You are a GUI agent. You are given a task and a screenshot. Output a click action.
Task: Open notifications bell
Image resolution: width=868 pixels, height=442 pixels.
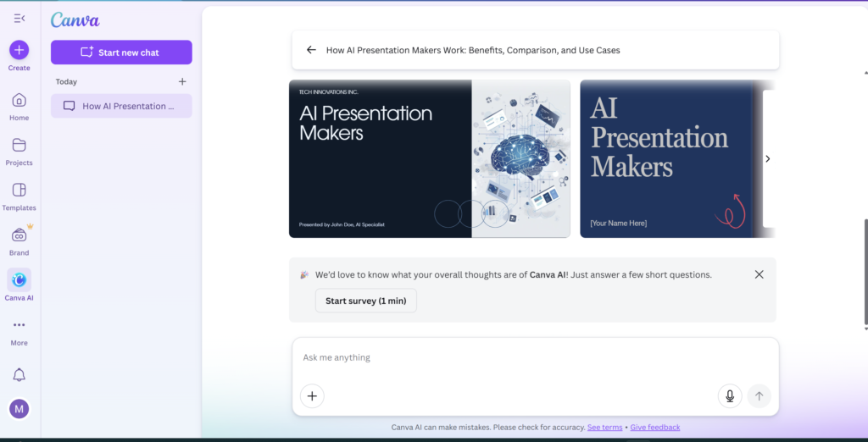point(19,374)
